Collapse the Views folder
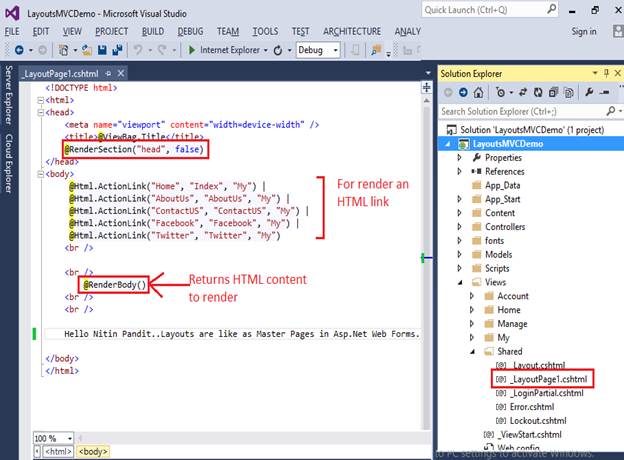The height and width of the screenshot is (460, 624). click(460, 283)
